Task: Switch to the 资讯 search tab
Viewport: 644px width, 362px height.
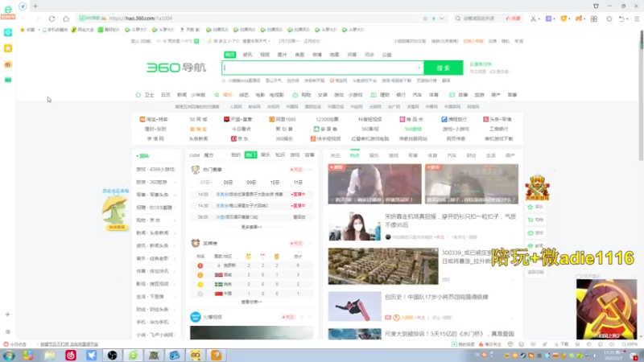Action: 247,55
